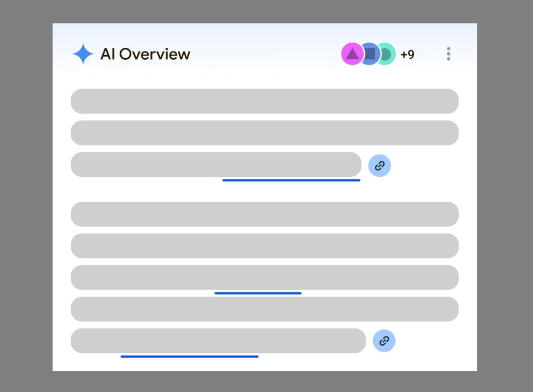Click the second placeholder line of first paragraph
This screenshot has width=533, height=392.
tap(265, 133)
